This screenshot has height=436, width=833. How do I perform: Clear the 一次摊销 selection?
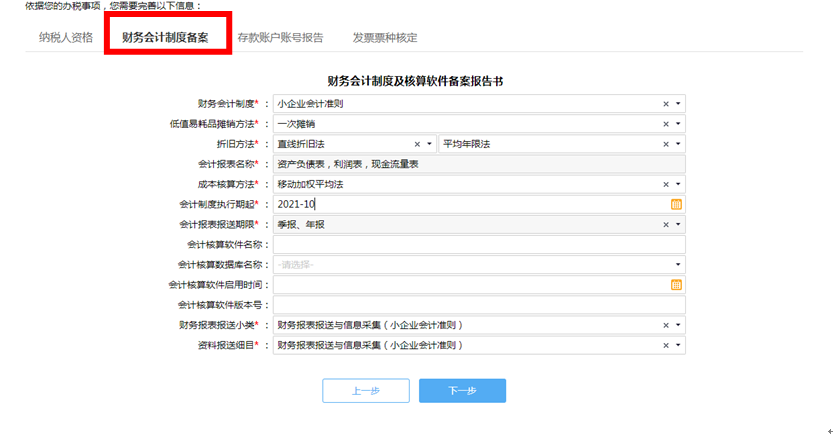[666, 124]
